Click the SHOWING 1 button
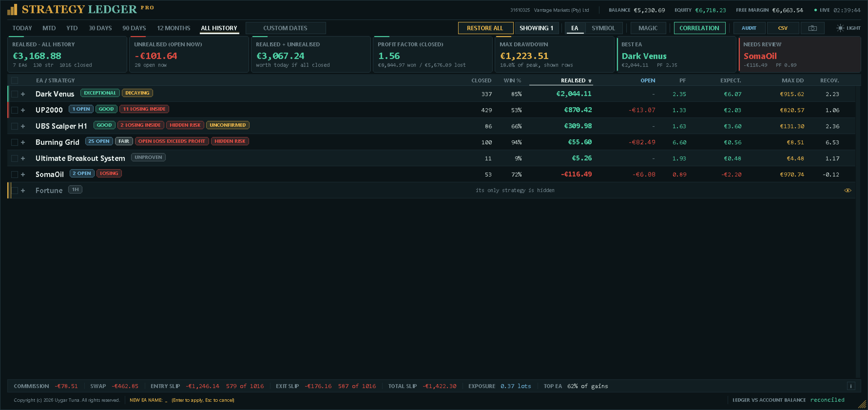This screenshot has height=410, width=868. pyautogui.click(x=536, y=28)
